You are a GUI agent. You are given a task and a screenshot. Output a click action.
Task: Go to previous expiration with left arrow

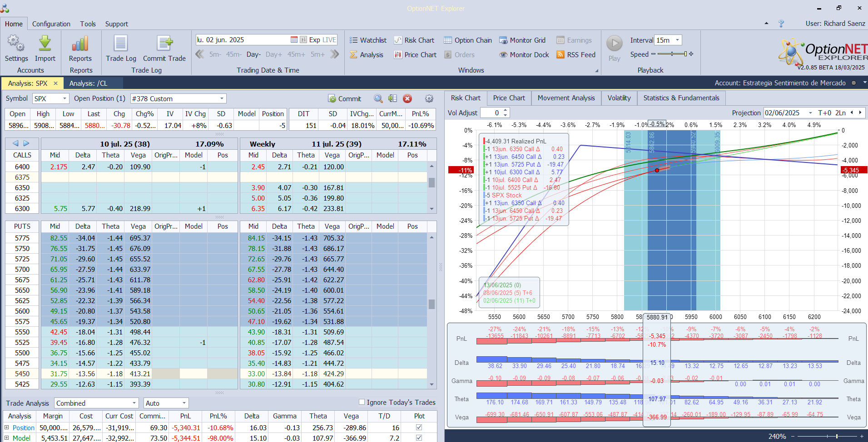(15, 143)
